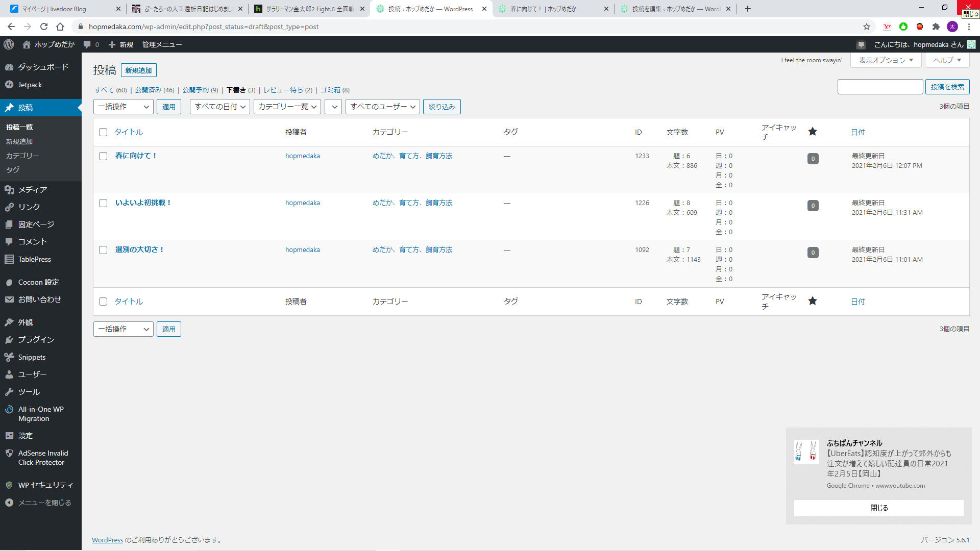Click the comments bubble in admin bar

(87, 44)
